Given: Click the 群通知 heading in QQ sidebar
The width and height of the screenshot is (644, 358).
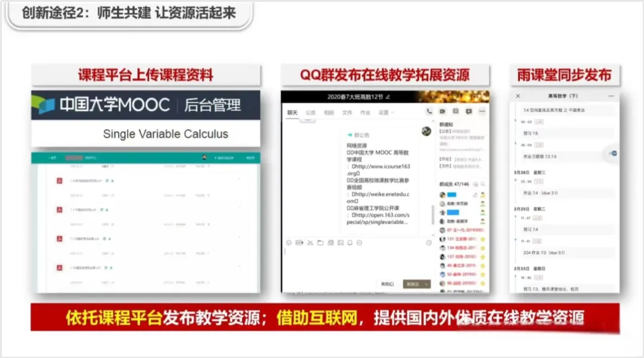Looking at the screenshot, I should [446, 124].
